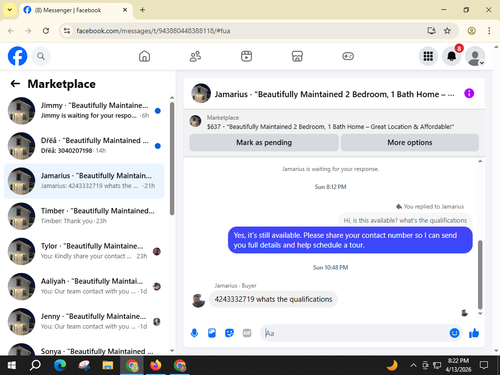Open the Friends icon
500x375 pixels.
[x=195, y=56]
